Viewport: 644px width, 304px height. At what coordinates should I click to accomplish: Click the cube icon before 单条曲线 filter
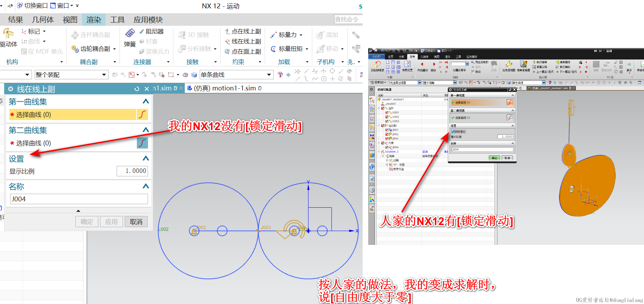coord(194,75)
